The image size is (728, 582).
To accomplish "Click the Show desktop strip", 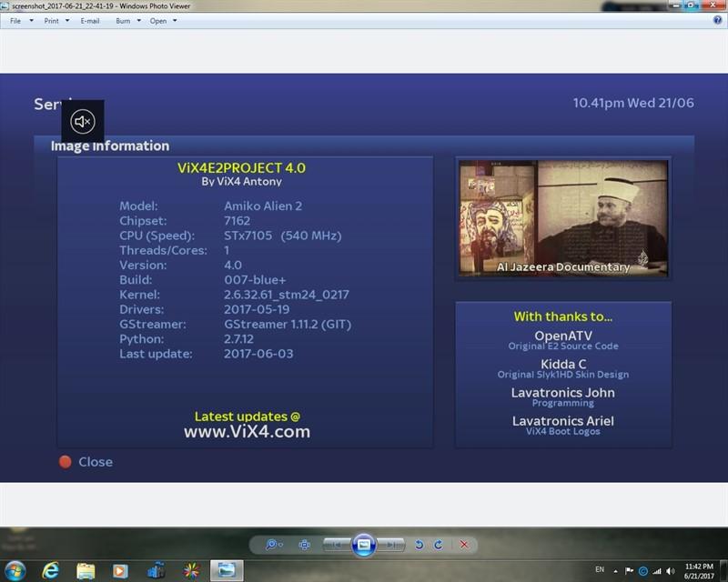I will (x=723, y=571).
